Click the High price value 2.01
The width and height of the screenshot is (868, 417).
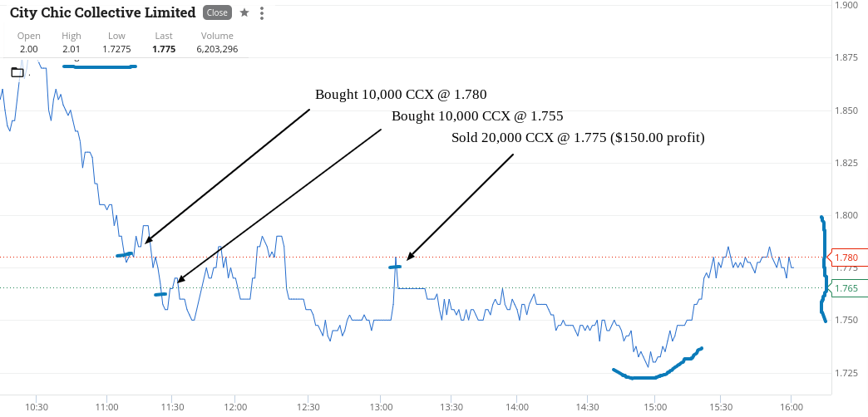[72, 49]
